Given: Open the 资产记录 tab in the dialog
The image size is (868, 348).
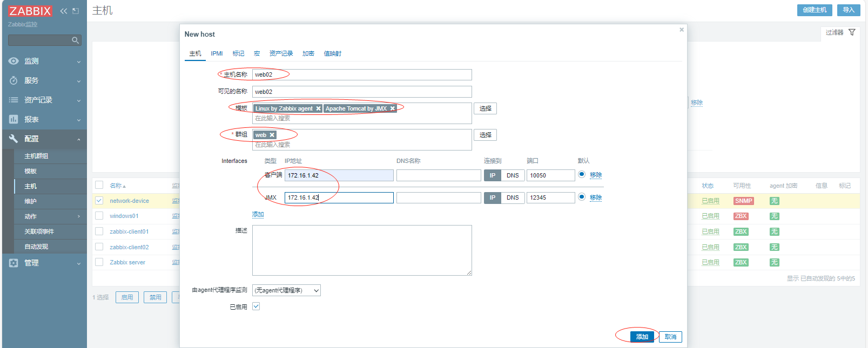Looking at the screenshot, I should (x=281, y=53).
